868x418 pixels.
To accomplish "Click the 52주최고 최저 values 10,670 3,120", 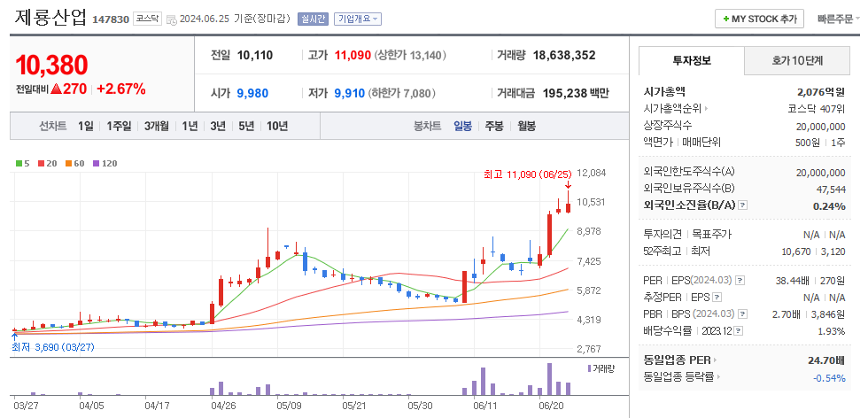I will 813,252.
